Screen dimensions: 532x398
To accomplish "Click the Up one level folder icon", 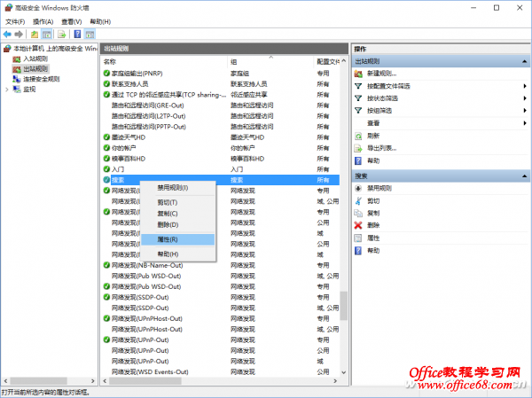I will click(35, 35).
